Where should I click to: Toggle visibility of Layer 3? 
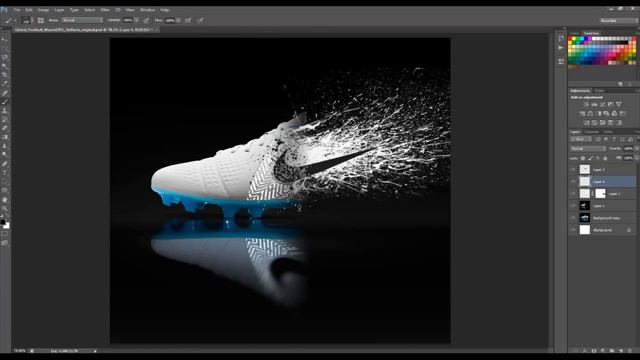click(573, 193)
